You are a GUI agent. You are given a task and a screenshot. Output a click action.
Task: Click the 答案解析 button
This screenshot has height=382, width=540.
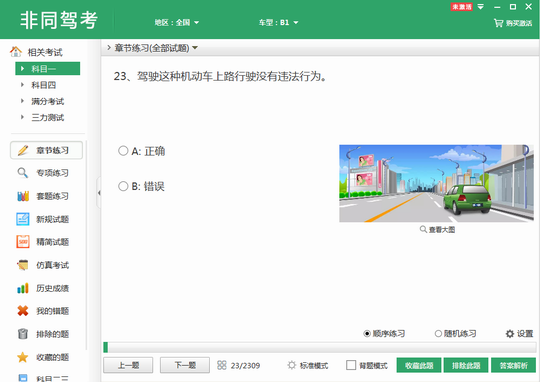point(513,365)
